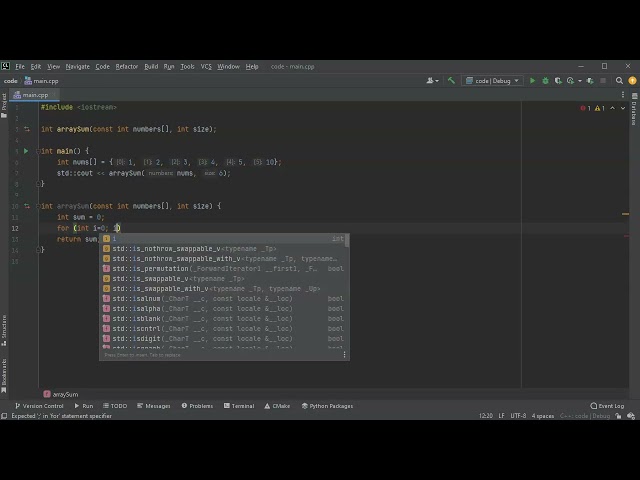Open the Help menu
640x480 pixels.
pyautogui.click(x=252, y=67)
